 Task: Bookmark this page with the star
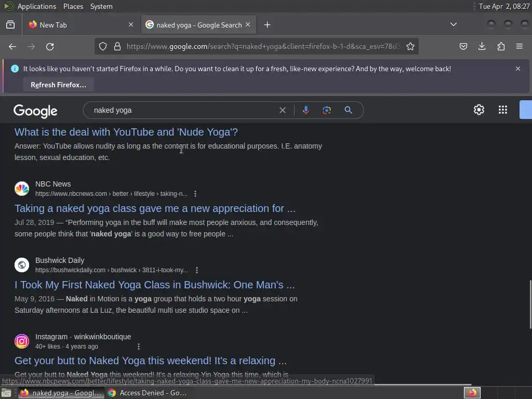click(410, 46)
